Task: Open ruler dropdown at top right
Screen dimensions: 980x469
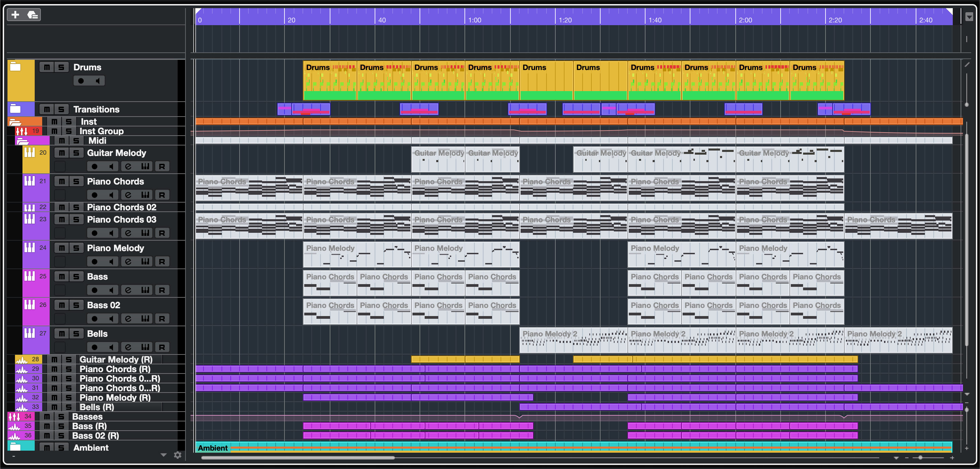Action: [969, 17]
